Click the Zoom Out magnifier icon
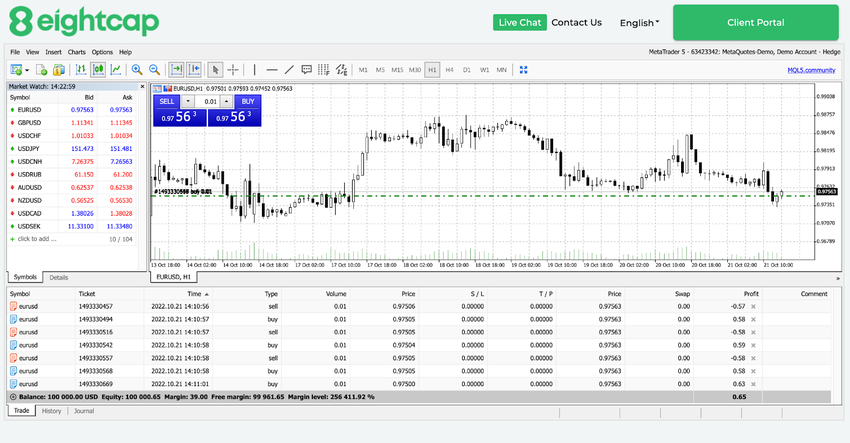The height and width of the screenshot is (443, 850). pyautogui.click(x=154, y=70)
